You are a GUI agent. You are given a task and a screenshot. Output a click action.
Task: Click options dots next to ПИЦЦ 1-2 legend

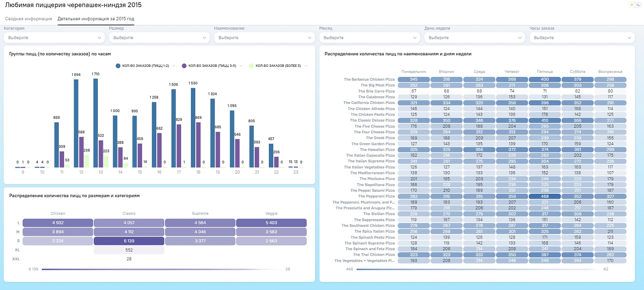(174, 66)
